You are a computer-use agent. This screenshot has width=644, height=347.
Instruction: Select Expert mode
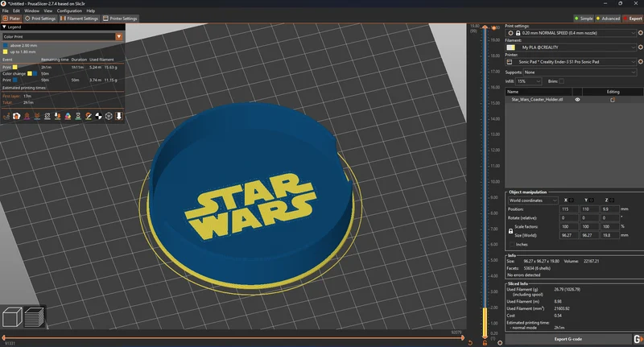tap(633, 19)
